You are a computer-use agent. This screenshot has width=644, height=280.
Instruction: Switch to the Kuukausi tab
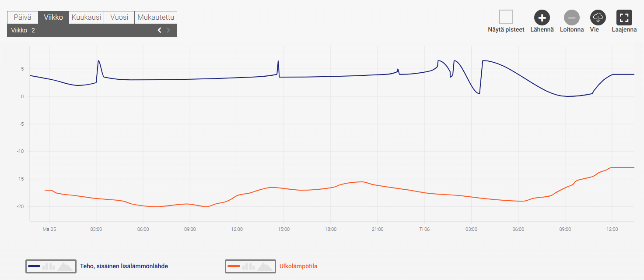[x=86, y=18]
